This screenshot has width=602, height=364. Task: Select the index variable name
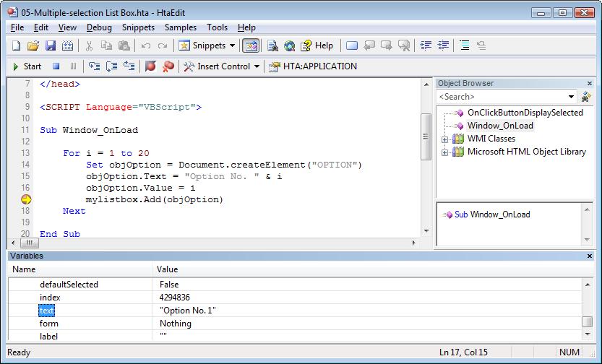tap(50, 298)
